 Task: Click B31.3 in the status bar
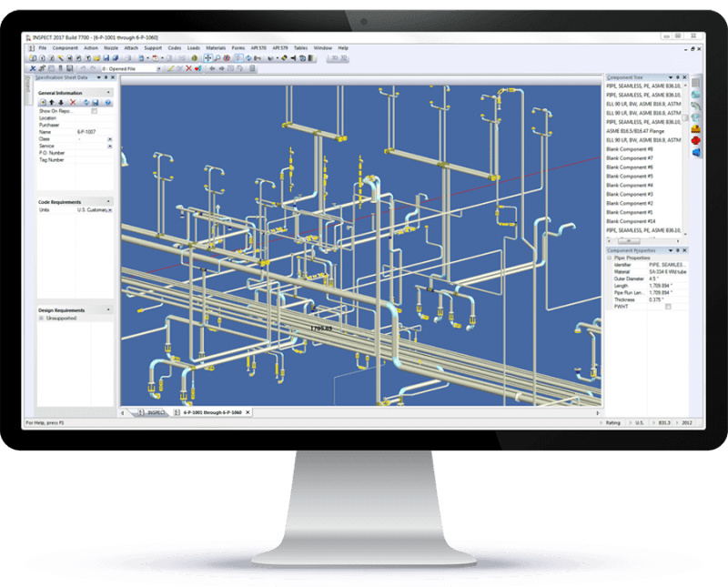pyautogui.click(x=664, y=422)
